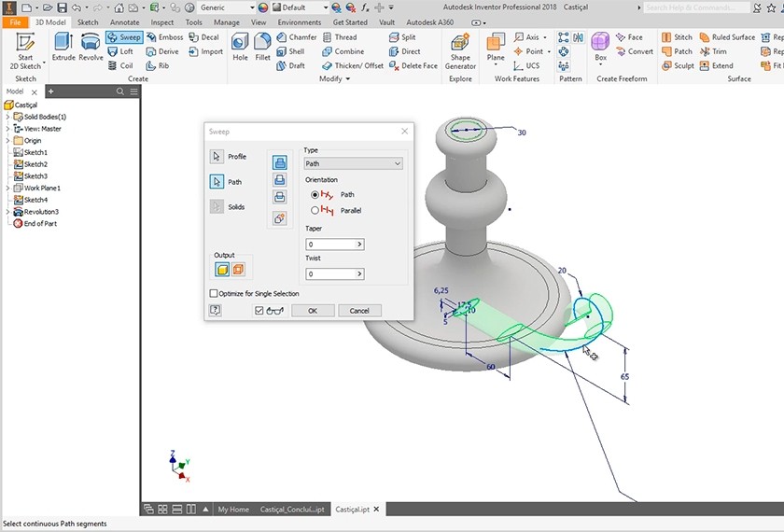Click the Plane work feature icon
This screenshot has width=784, height=532.
pyautogui.click(x=496, y=44)
